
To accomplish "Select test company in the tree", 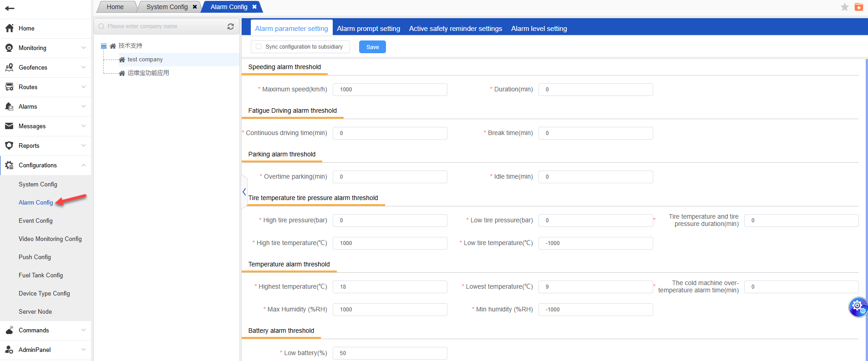I will 145,60.
